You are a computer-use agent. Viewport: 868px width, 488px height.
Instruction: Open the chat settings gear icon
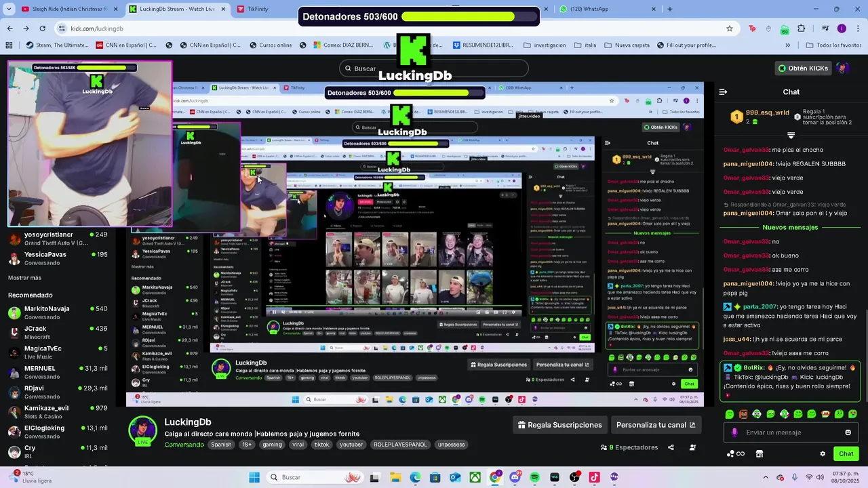(x=823, y=454)
